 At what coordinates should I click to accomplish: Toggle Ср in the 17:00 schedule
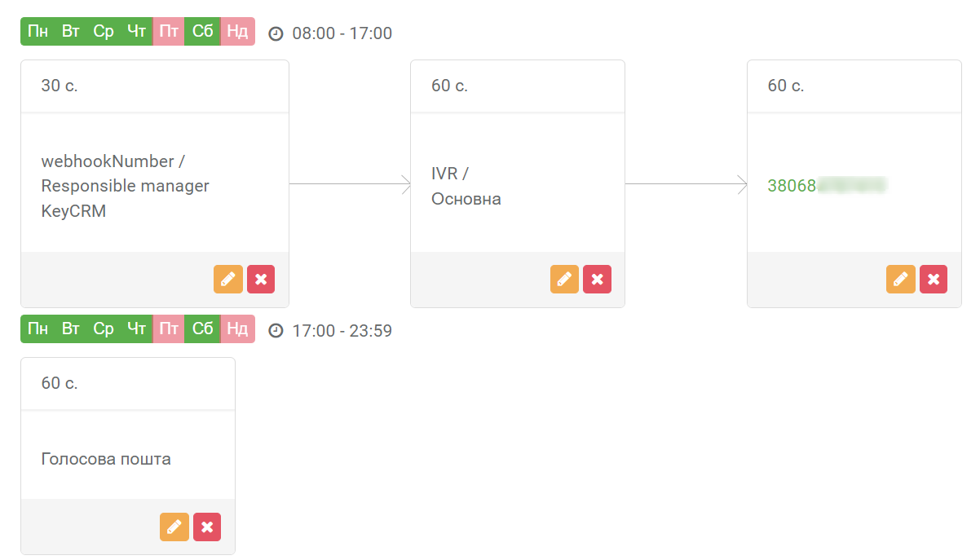pyautogui.click(x=104, y=329)
